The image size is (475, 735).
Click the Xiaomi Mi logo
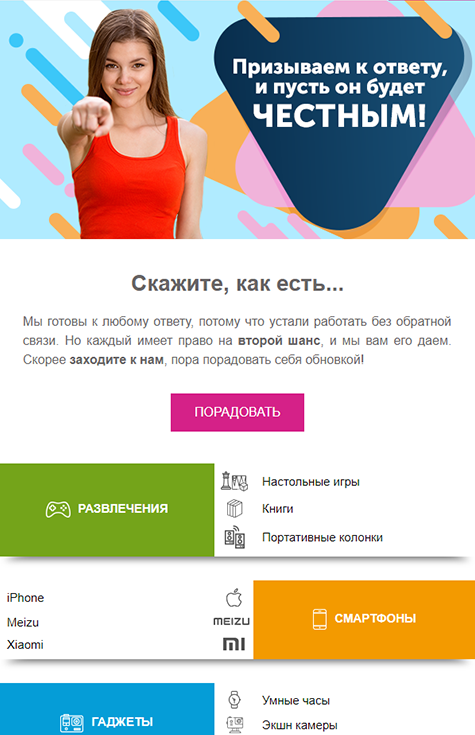234,644
